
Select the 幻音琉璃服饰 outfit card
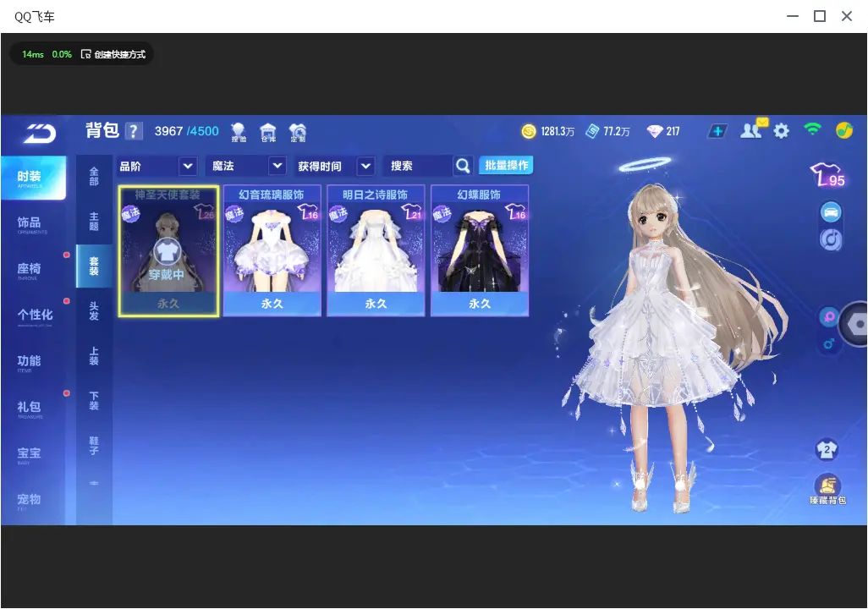click(272, 251)
